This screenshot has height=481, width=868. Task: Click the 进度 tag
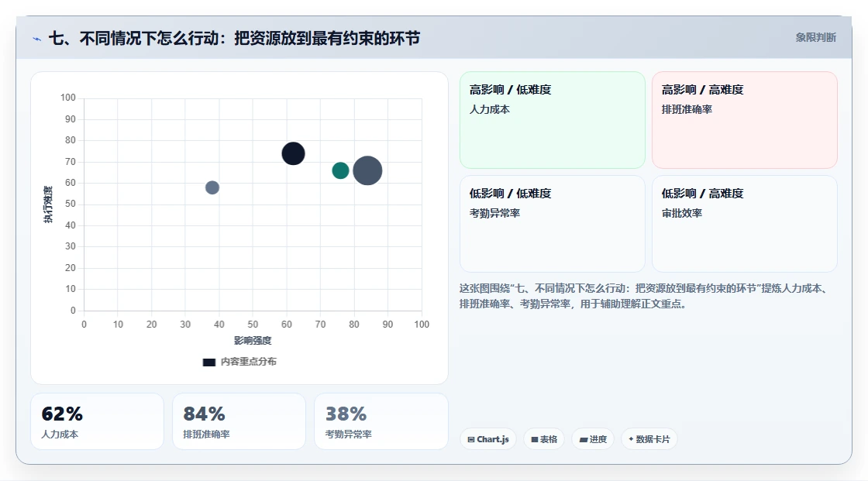click(x=593, y=439)
